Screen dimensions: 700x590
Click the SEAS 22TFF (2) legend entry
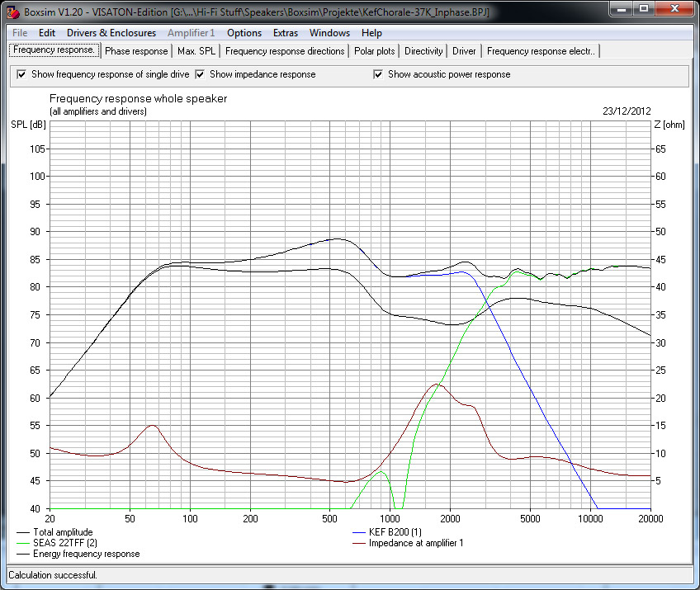pos(57,543)
